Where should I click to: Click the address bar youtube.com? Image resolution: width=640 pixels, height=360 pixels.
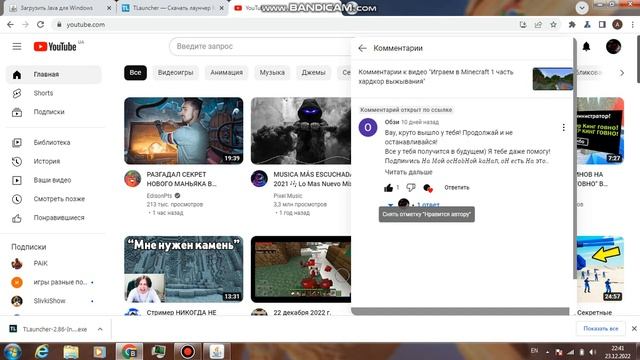[85, 24]
